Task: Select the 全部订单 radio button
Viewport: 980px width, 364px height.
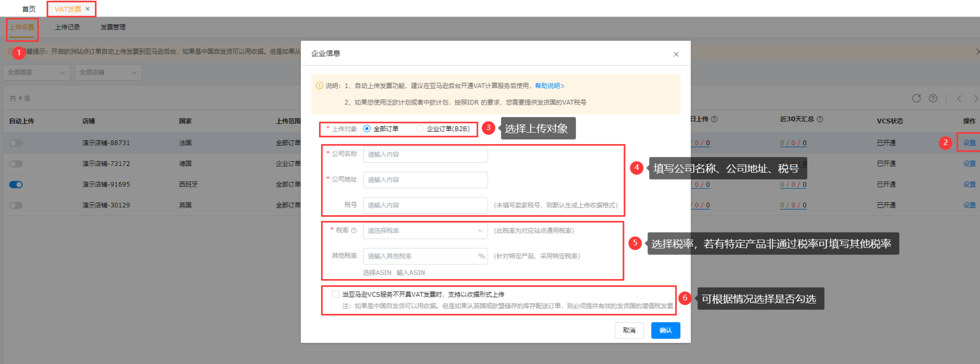Action: point(367,129)
